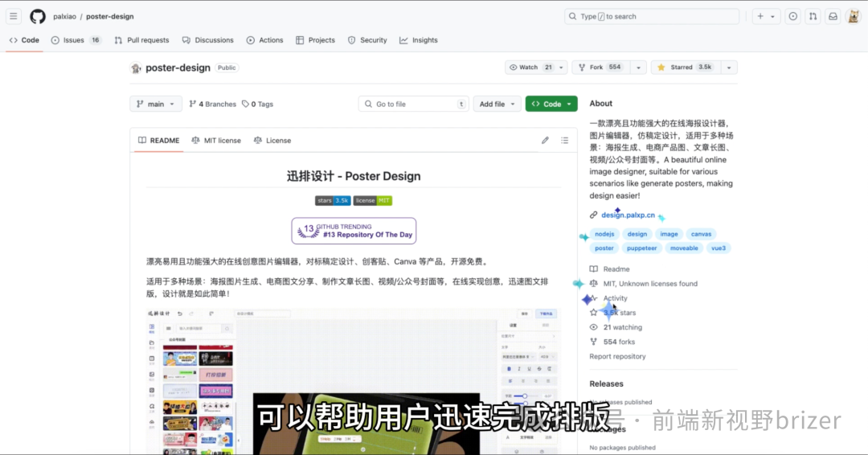Open the design.palxp.cn website link

pyautogui.click(x=628, y=215)
